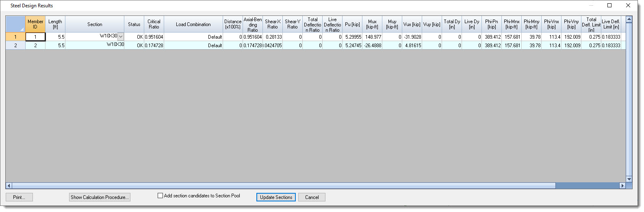Viewport: 644px width, 212px height.
Task: Select the Phi-Mny [kip-ft] column header
Action: (x=531, y=24)
